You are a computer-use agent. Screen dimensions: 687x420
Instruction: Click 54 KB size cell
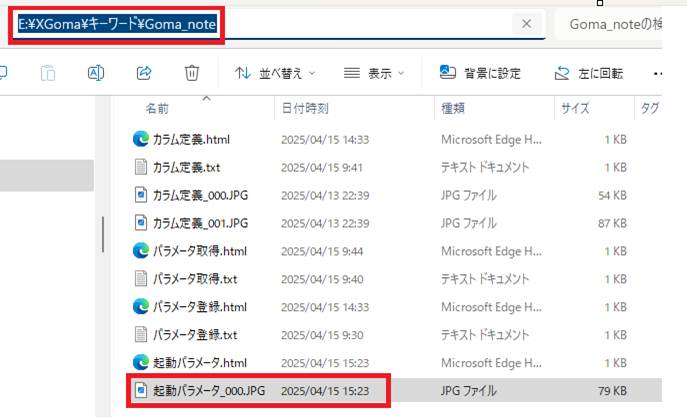[613, 195]
